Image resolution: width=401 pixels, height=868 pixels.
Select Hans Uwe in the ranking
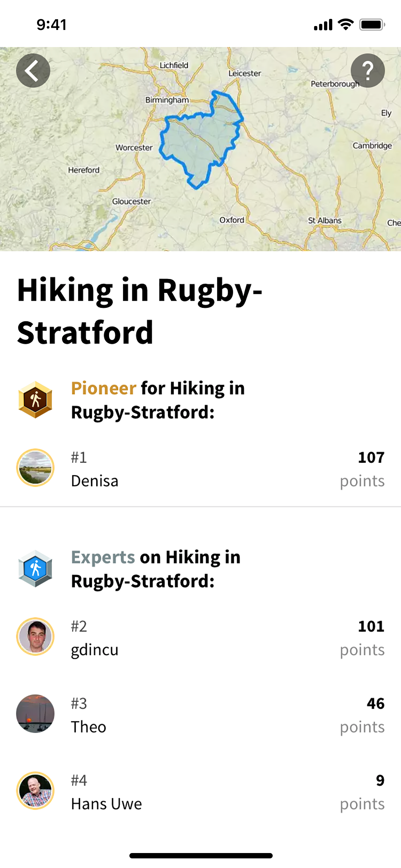tap(106, 804)
